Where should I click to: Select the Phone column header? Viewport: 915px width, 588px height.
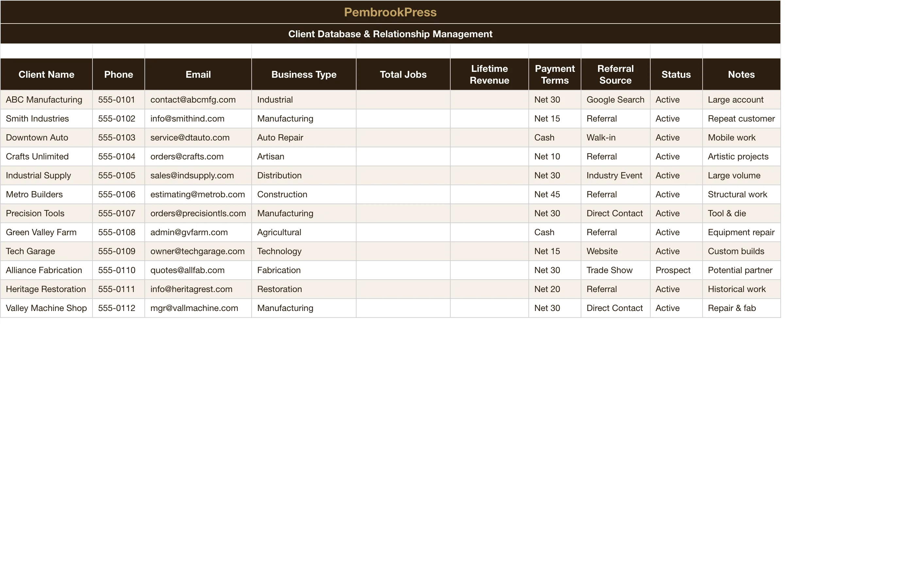[118, 74]
